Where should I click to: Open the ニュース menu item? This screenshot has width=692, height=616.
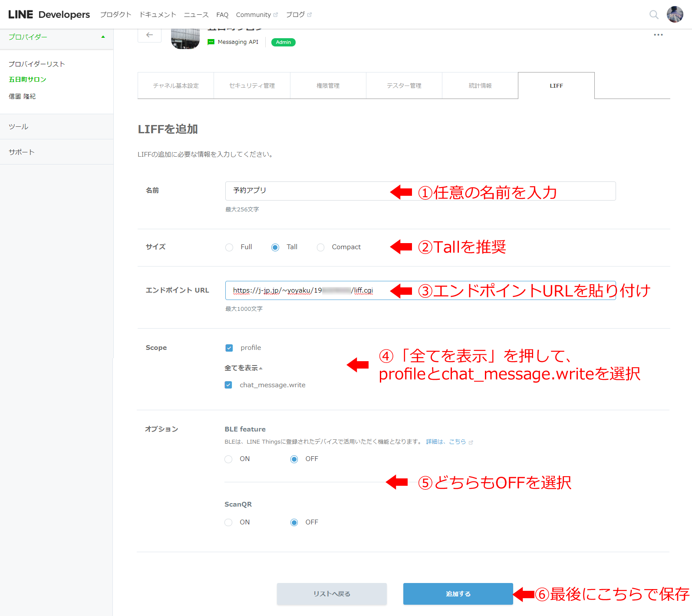pos(196,15)
